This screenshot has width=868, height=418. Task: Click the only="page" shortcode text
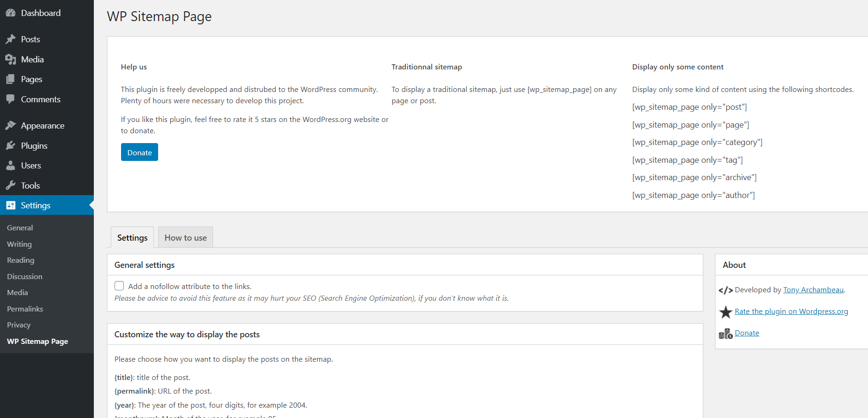[x=691, y=125]
